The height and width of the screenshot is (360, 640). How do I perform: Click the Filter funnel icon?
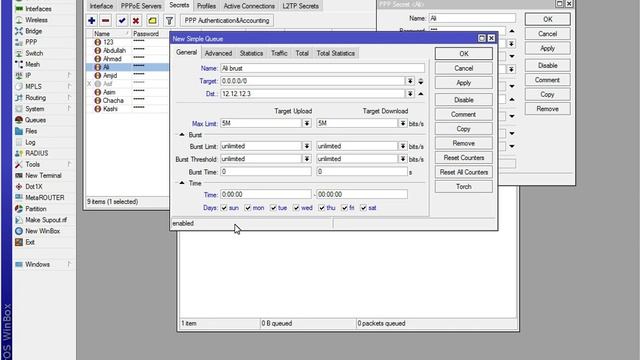click(169, 20)
